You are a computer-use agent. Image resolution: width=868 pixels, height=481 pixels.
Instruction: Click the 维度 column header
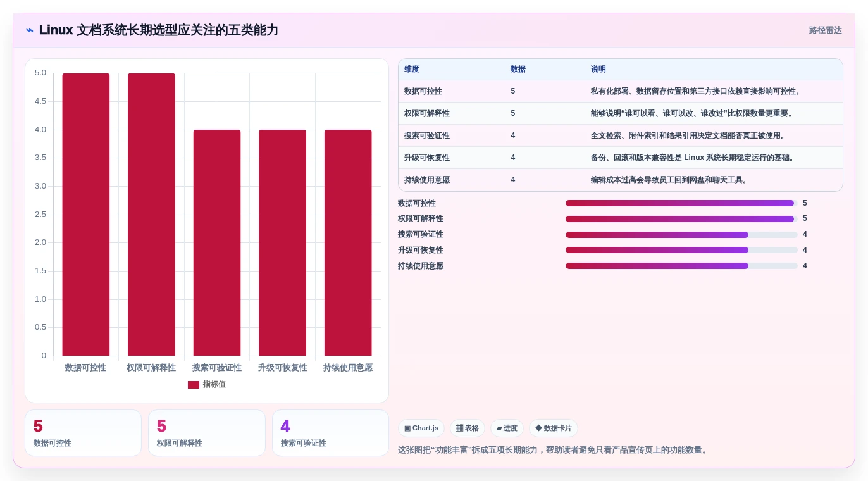pyautogui.click(x=412, y=70)
